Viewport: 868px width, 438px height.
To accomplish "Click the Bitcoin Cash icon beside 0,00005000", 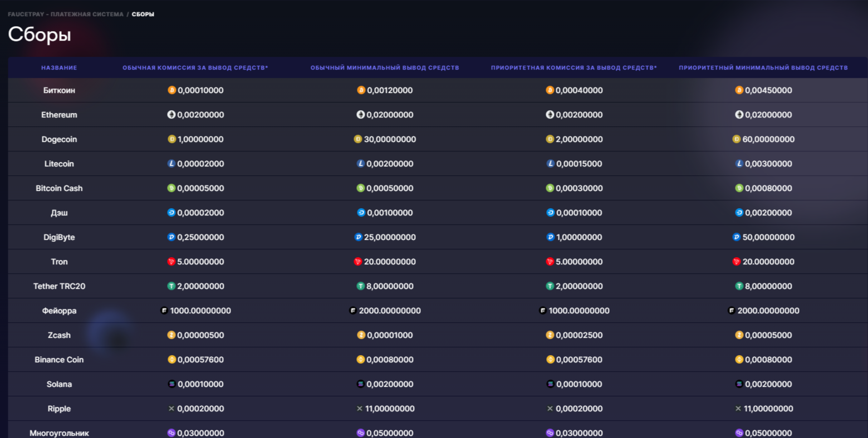I will click(171, 188).
